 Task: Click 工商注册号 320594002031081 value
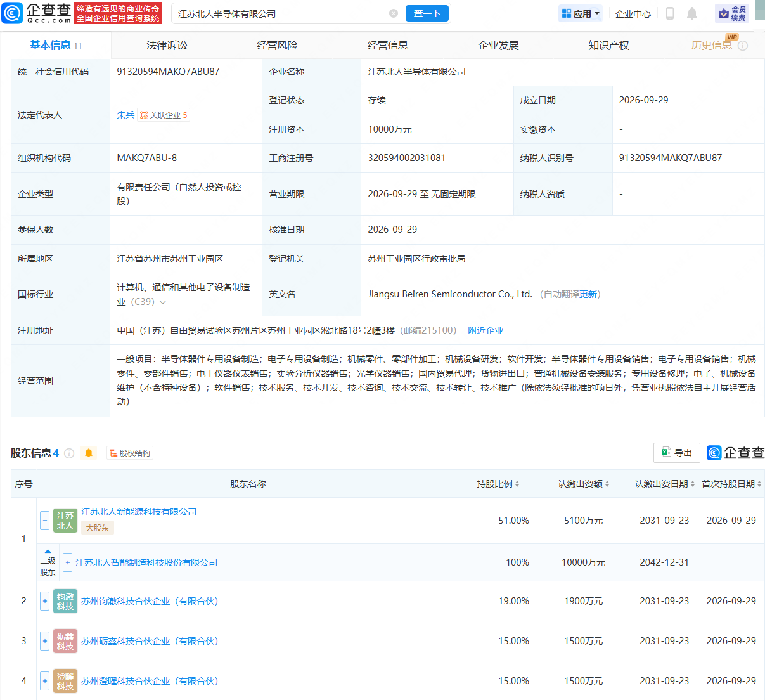coord(406,158)
